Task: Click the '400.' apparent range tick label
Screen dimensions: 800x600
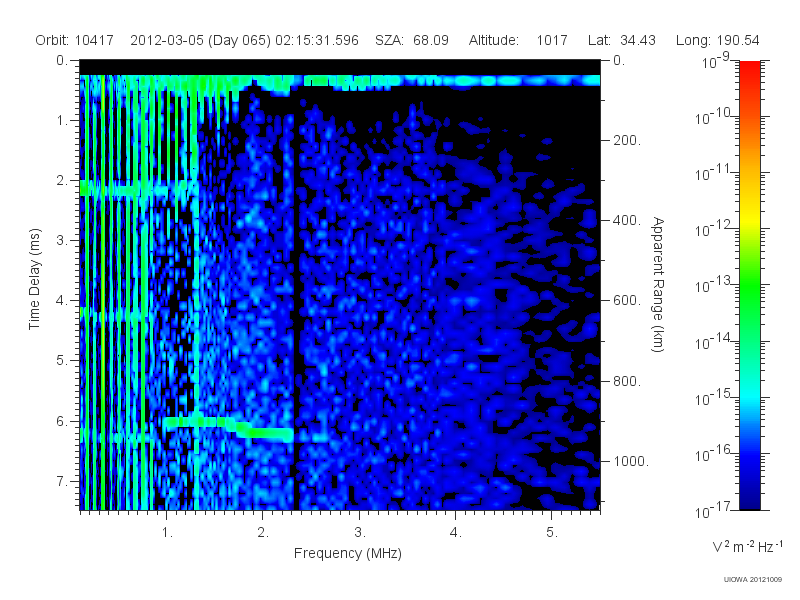Action: (627, 220)
